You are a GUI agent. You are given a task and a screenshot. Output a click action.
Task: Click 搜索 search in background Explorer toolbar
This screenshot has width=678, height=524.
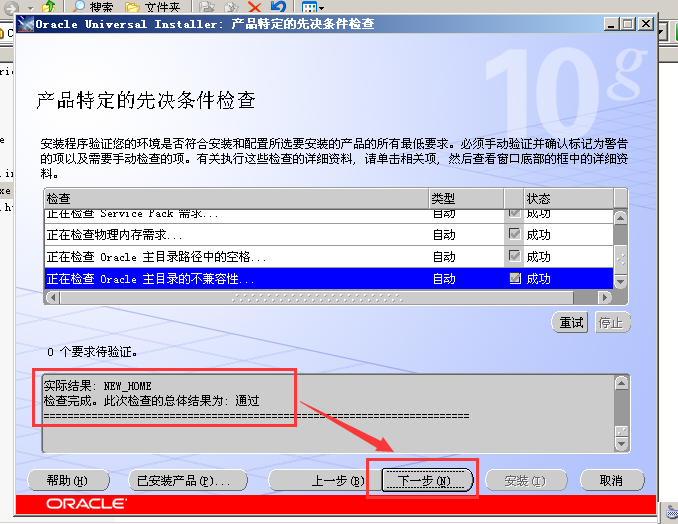(x=93, y=6)
